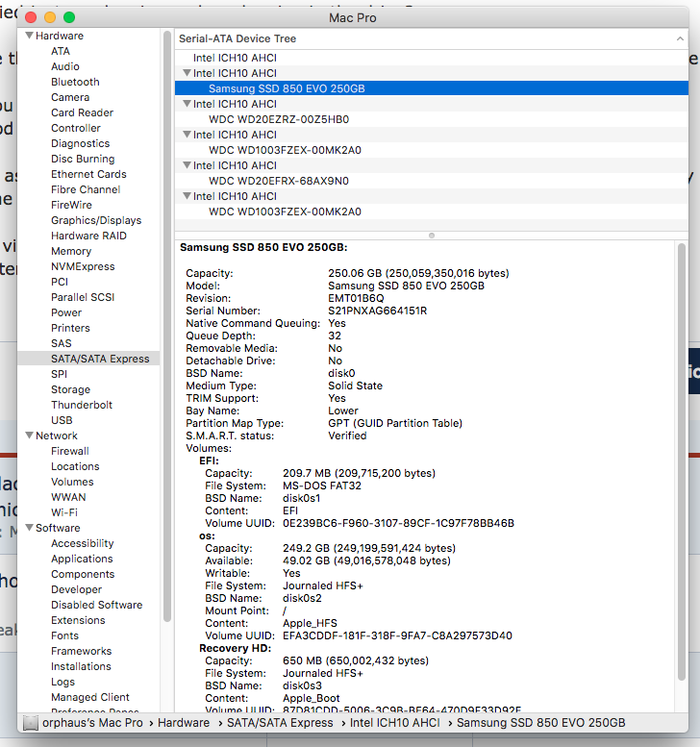The image size is (700, 747).
Task: Show FireWire devices
Action: 71,205
